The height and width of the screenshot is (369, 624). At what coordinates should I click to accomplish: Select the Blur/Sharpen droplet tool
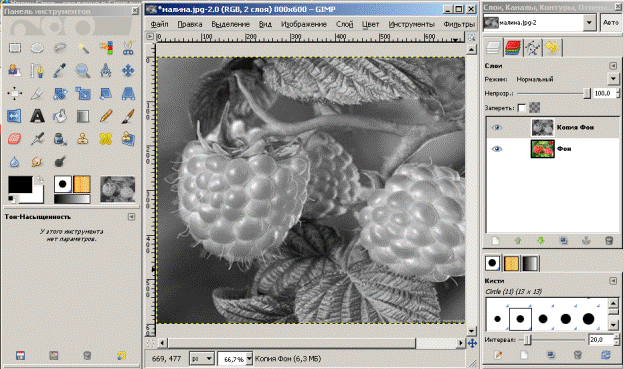[15, 162]
